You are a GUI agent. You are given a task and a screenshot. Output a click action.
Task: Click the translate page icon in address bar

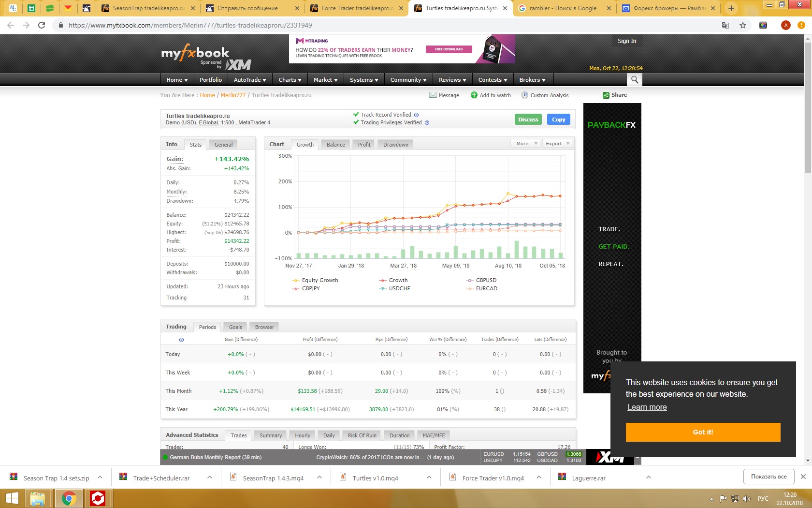[725, 25]
